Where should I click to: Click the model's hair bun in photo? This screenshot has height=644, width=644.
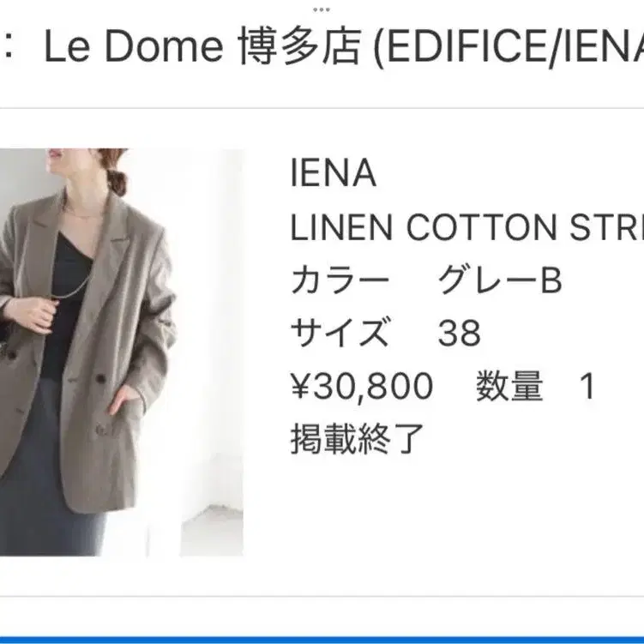click(x=116, y=182)
